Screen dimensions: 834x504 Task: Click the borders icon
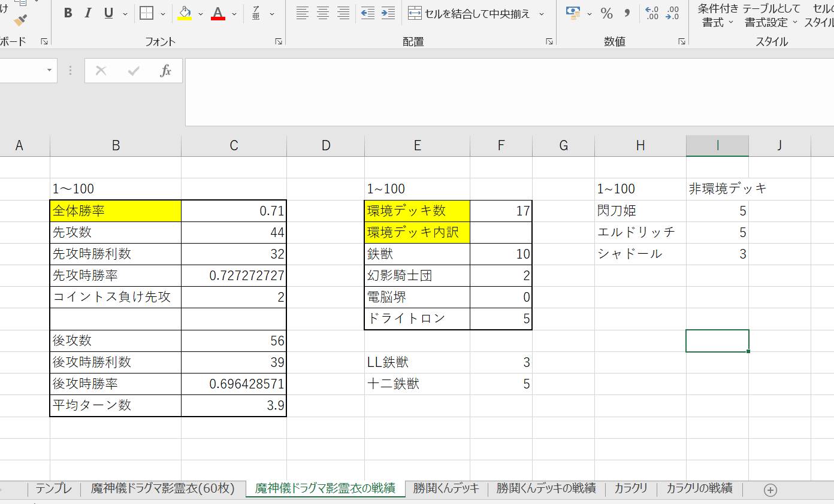point(146,13)
